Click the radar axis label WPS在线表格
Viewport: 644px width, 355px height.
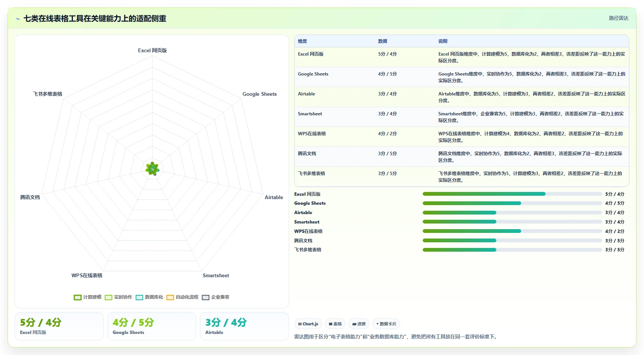point(87,275)
